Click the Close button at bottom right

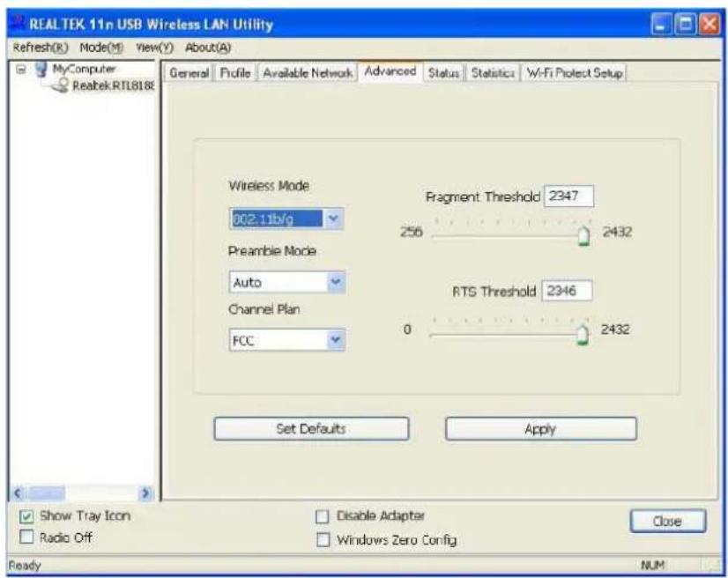[668, 521]
